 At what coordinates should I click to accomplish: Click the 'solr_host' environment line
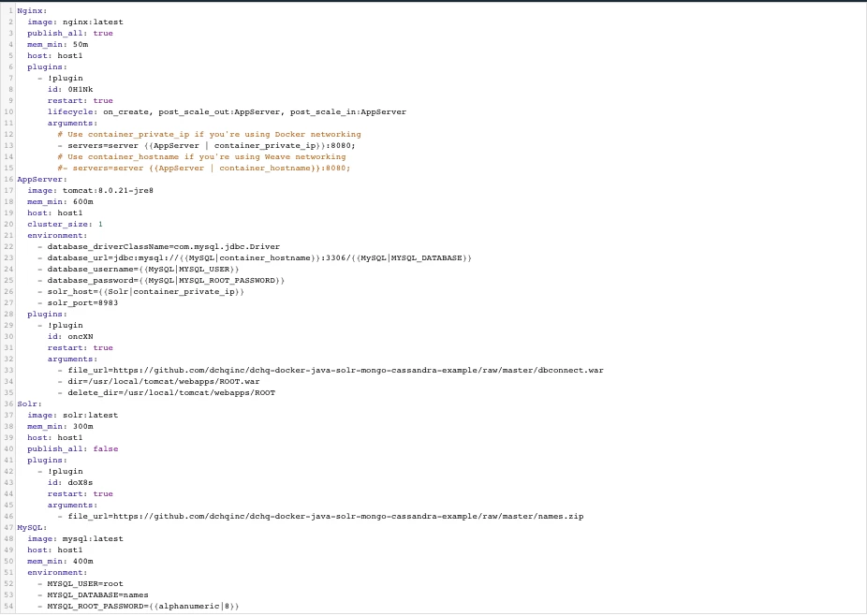point(141,292)
